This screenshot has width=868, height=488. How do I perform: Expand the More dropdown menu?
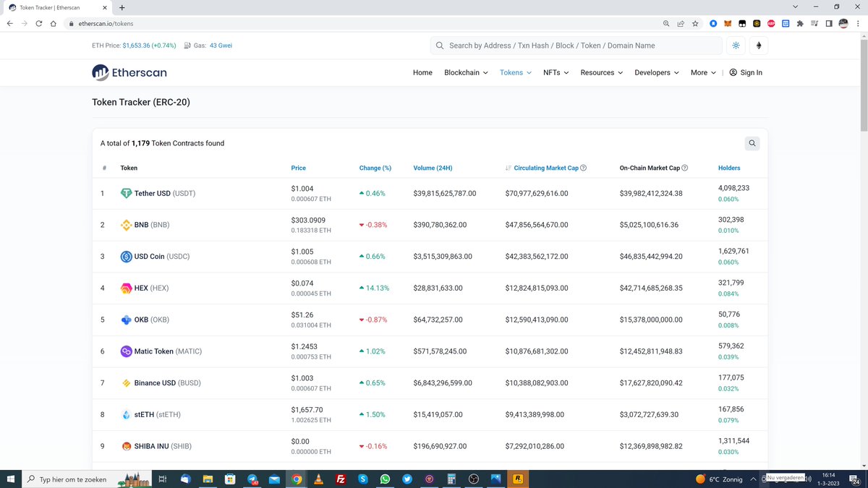click(703, 72)
